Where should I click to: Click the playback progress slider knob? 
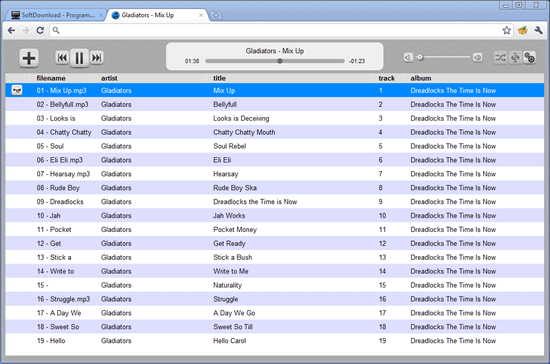pyautogui.click(x=280, y=61)
